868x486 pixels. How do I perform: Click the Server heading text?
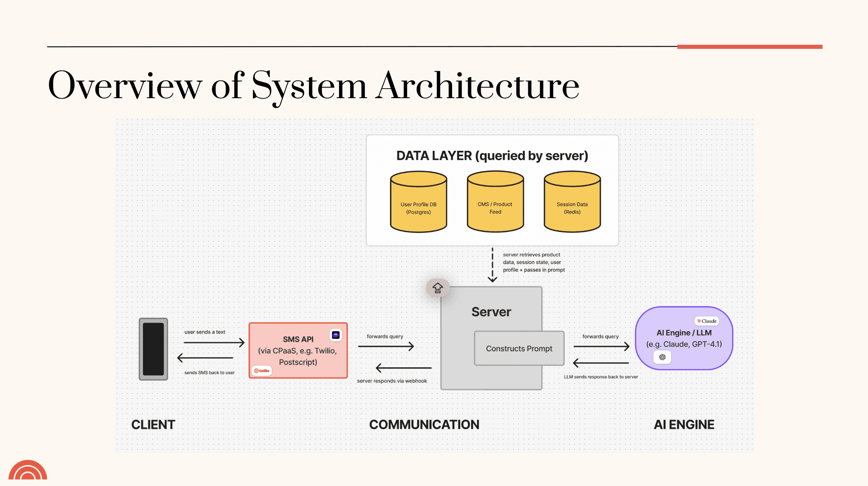[x=491, y=312]
